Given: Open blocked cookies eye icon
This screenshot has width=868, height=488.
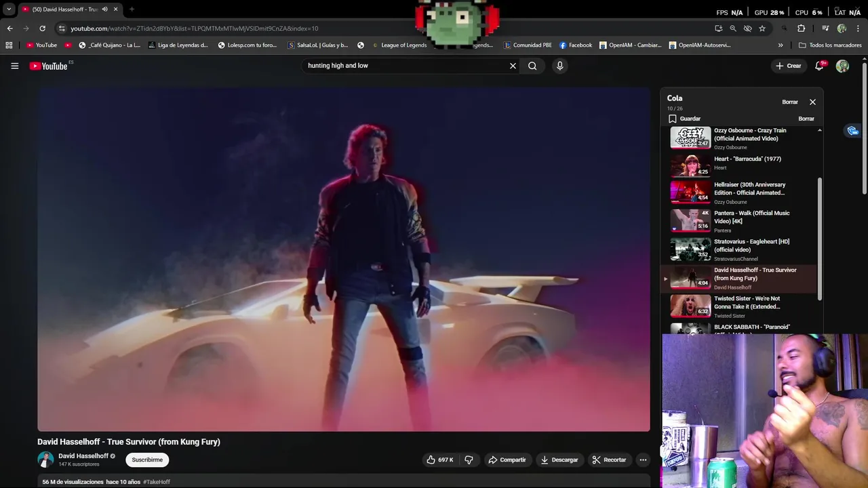Looking at the screenshot, I should coord(747,28).
